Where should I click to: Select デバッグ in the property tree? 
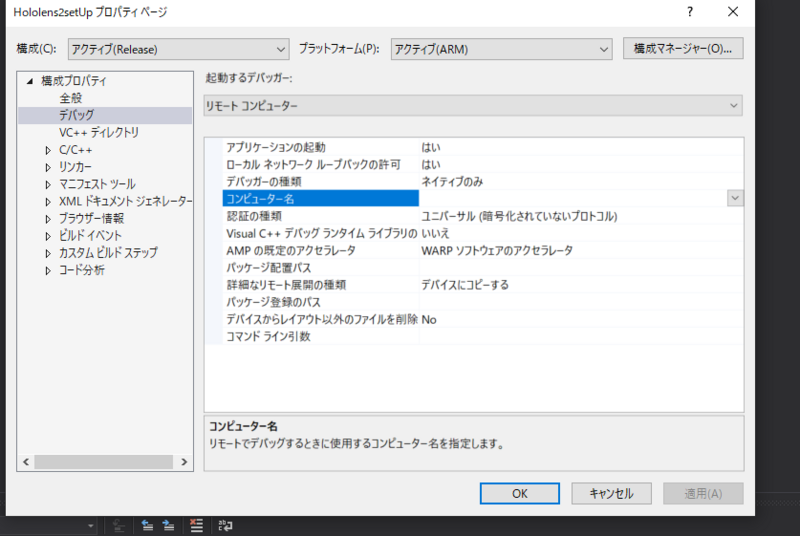pyautogui.click(x=77, y=115)
